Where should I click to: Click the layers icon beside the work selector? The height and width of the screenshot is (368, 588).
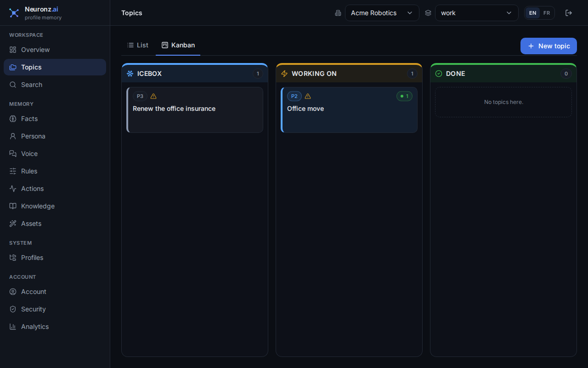[x=428, y=13]
